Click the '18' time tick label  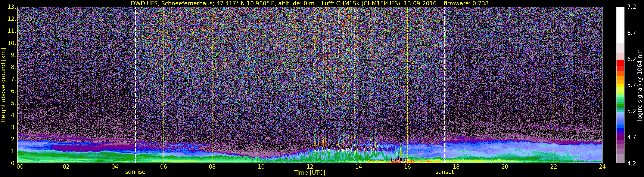point(456,167)
